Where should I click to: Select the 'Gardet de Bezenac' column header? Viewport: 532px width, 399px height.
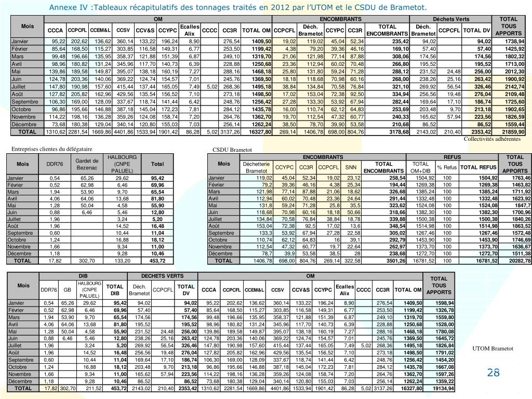(x=87, y=164)
